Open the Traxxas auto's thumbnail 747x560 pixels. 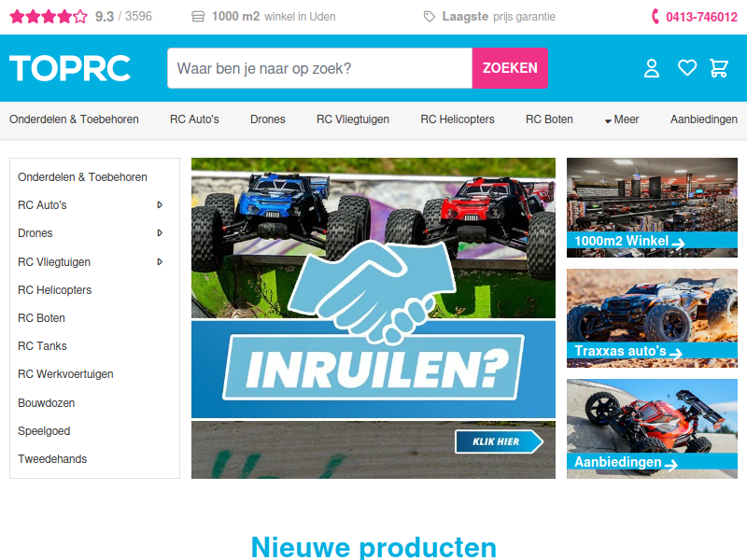(x=652, y=318)
